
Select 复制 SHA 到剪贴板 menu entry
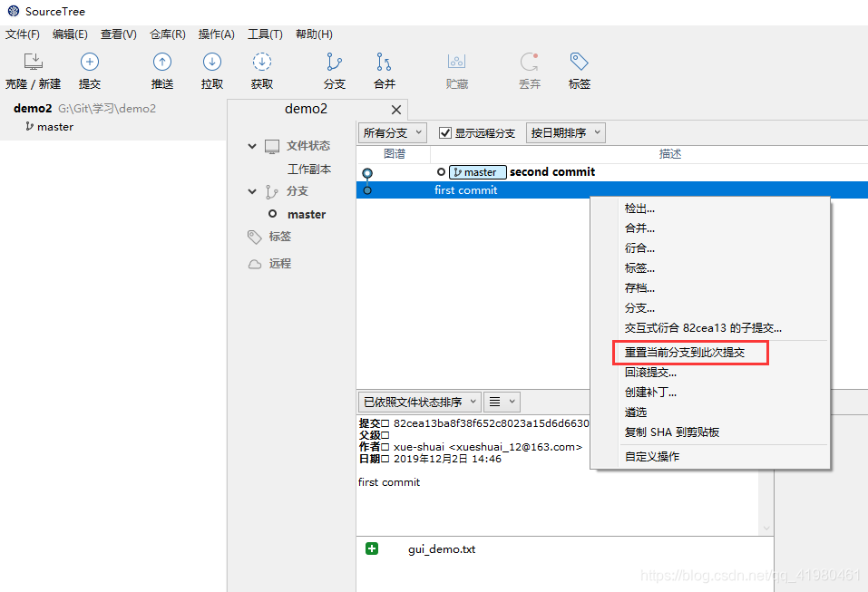coord(711,432)
